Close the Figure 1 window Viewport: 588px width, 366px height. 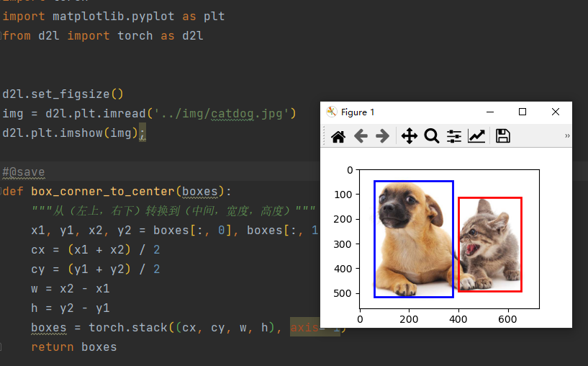tap(556, 112)
